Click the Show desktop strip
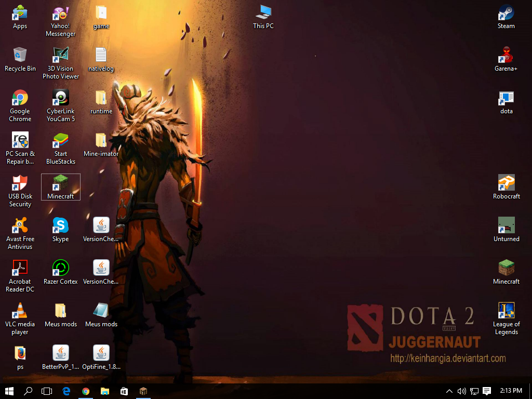This screenshot has width=532, height=399. (530, 391)
